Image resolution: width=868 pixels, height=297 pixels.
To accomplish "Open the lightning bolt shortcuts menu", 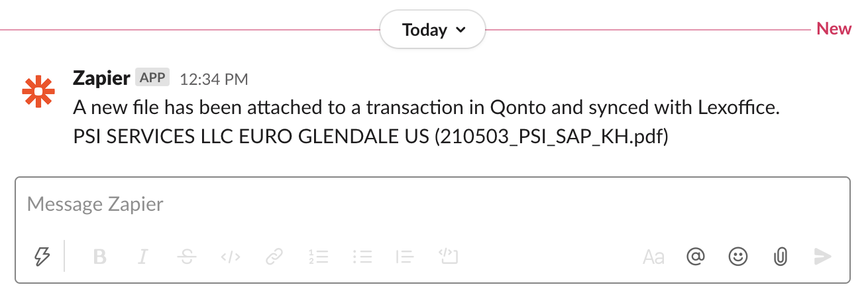I will [x=42, y=257].
